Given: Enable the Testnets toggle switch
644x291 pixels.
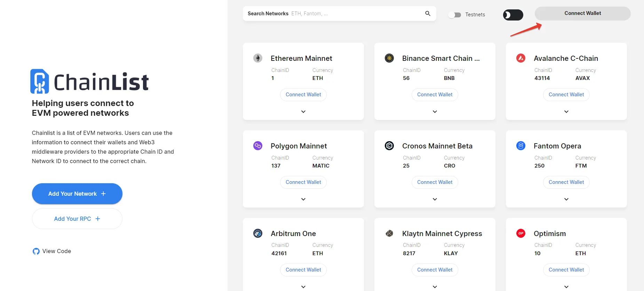Looking at the screenshot, I should (x=455, y=15).
